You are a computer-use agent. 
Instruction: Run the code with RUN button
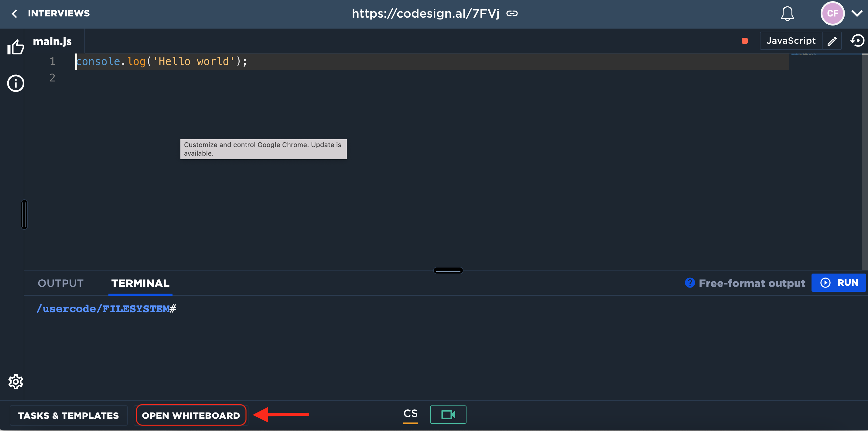(x=838, y=283)
